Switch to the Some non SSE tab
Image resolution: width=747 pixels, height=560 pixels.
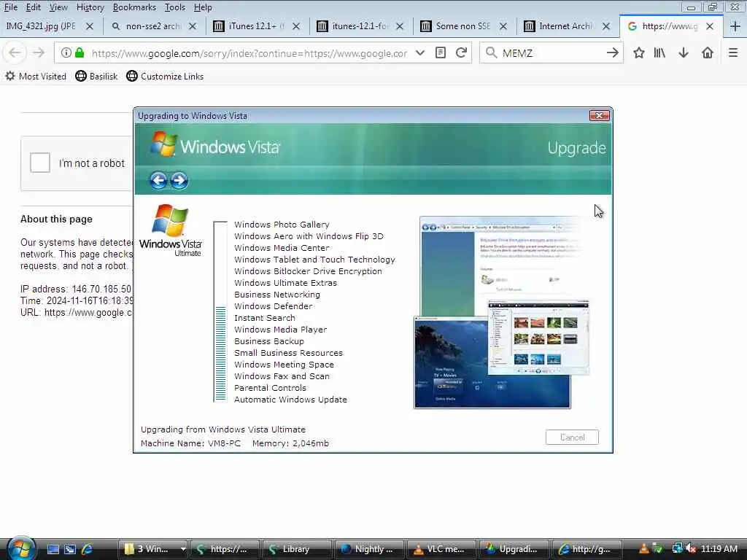463,26
